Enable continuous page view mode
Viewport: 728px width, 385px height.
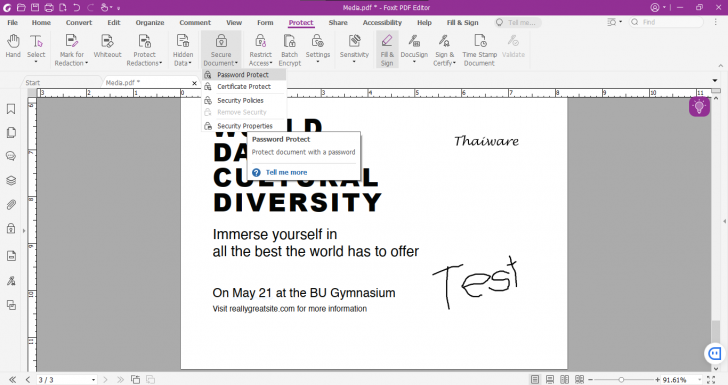tap(550, 379)
